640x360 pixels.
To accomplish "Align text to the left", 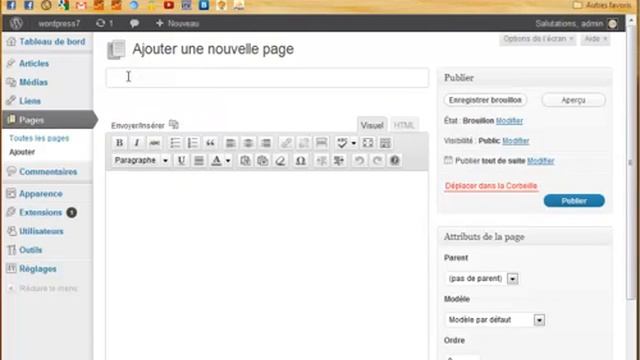I will click(x=230, y=143).
